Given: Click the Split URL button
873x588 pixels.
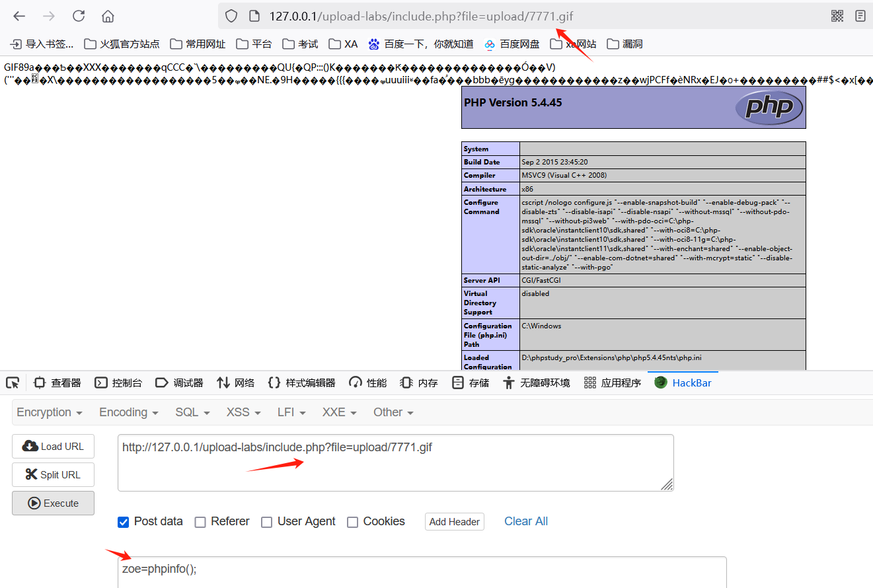Looking at the screenshot, I should (53, 474).
